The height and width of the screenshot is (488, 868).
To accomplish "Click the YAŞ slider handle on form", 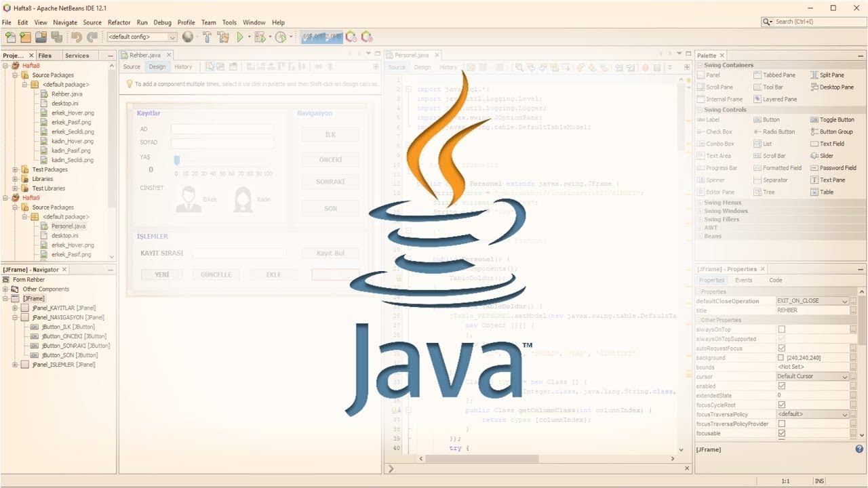I will point(177,160).
